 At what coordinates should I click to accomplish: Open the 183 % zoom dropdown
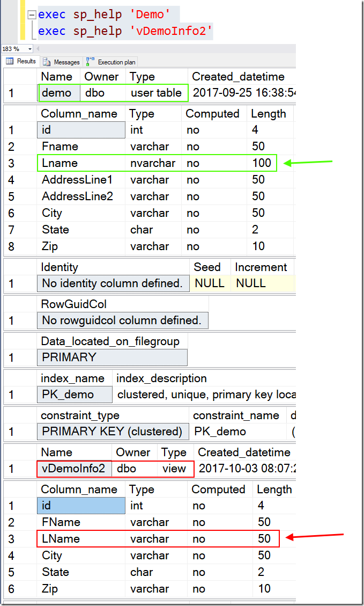point(29,49)
